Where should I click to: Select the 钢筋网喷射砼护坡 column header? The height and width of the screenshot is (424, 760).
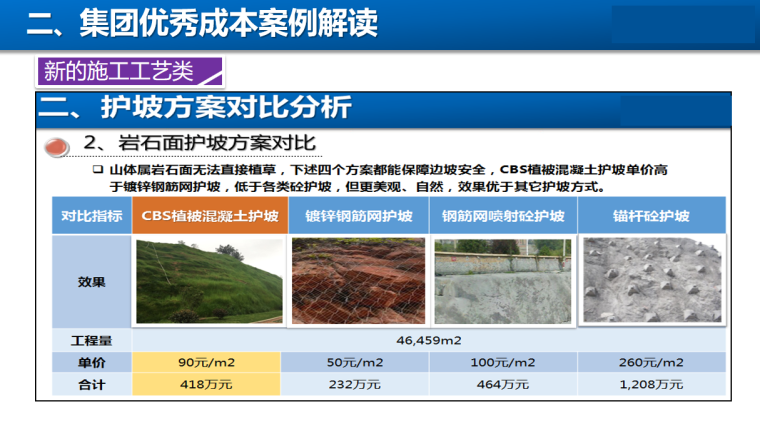[x=504, y=216]
